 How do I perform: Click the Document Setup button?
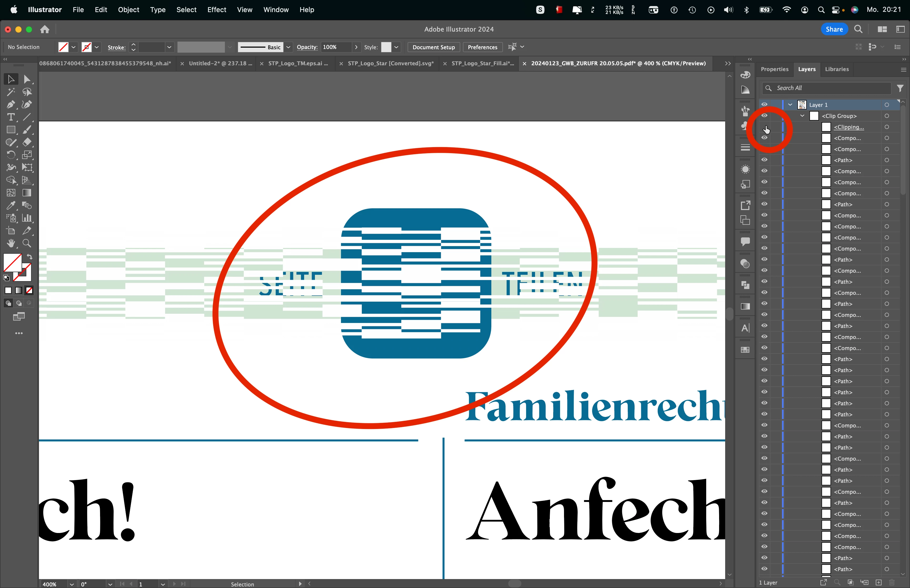click(x=433, y=47)
